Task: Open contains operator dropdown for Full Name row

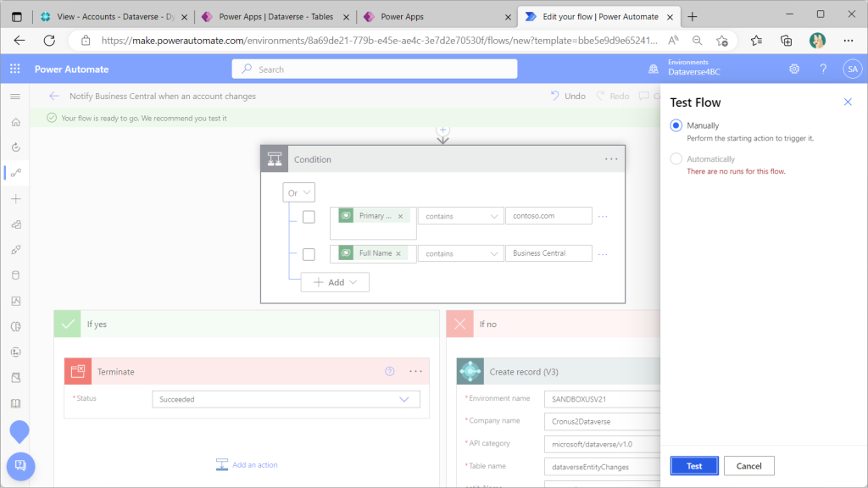Action: click(x=460, y=253)
